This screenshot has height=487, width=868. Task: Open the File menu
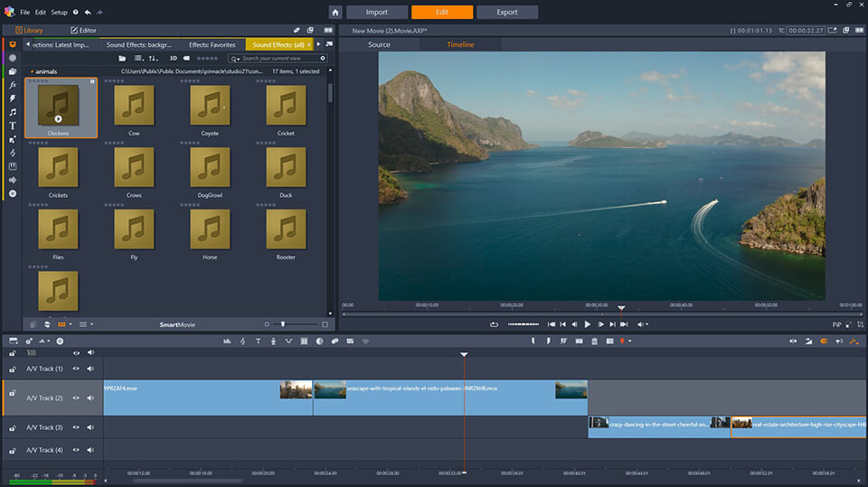click(x=25, y=12)
